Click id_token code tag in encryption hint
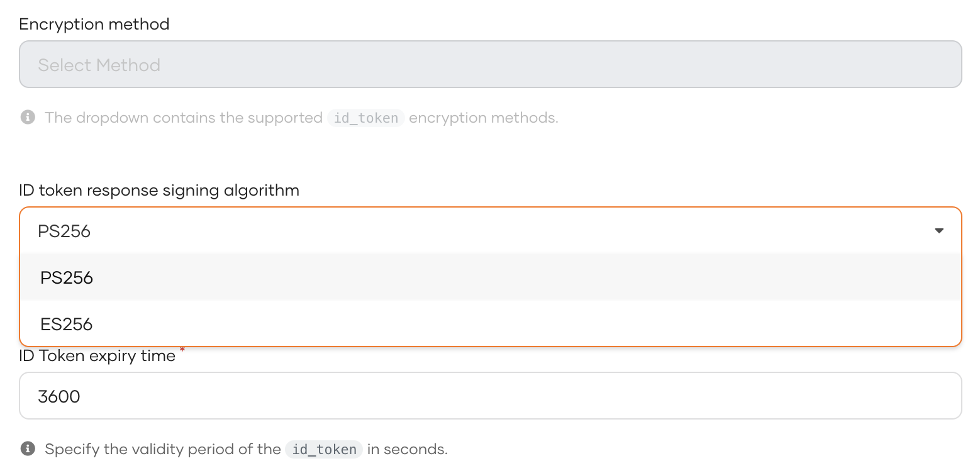980x473 pixels. [365, 118]
